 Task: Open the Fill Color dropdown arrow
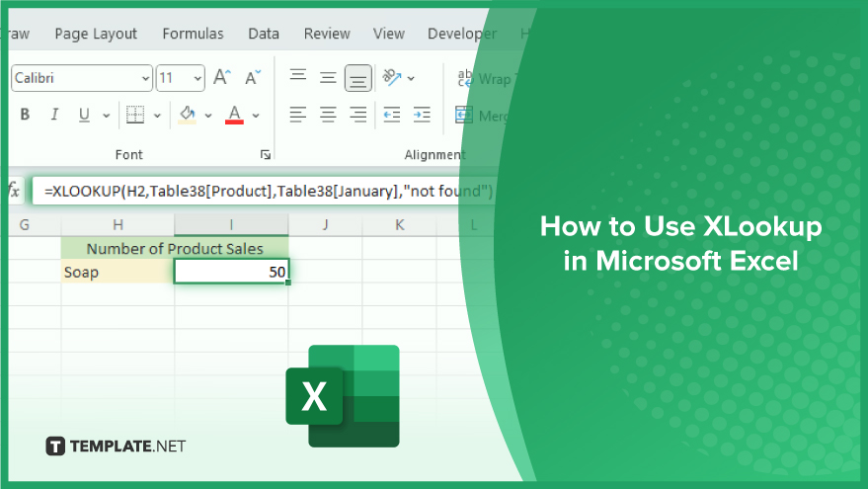pos(208,116)
